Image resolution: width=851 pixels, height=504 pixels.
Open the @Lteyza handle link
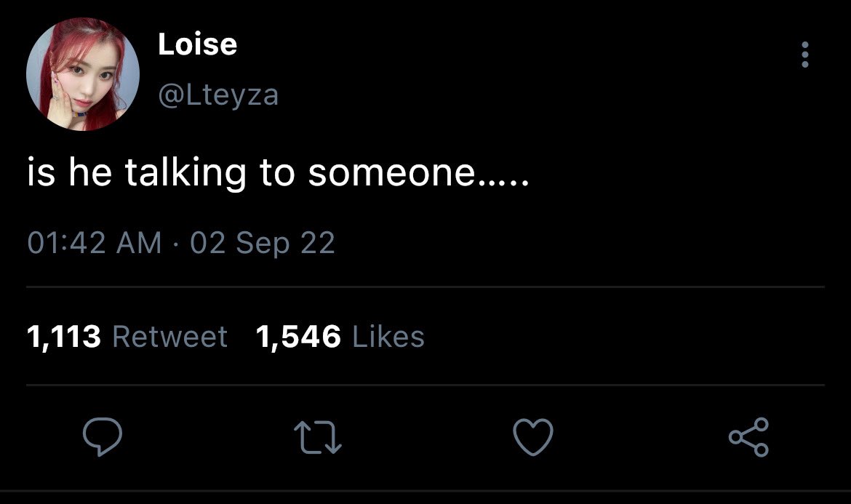click(218, 95)
